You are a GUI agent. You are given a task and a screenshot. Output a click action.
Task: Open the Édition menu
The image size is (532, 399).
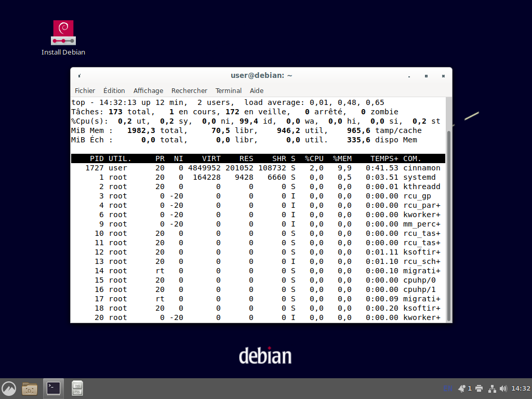tap(114, 90)
